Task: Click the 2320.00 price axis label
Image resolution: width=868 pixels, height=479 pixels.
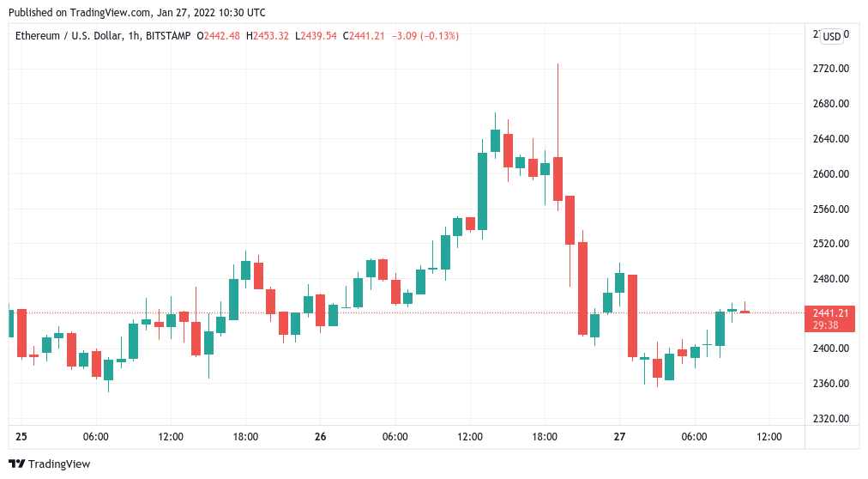Action: pos(830,418)
